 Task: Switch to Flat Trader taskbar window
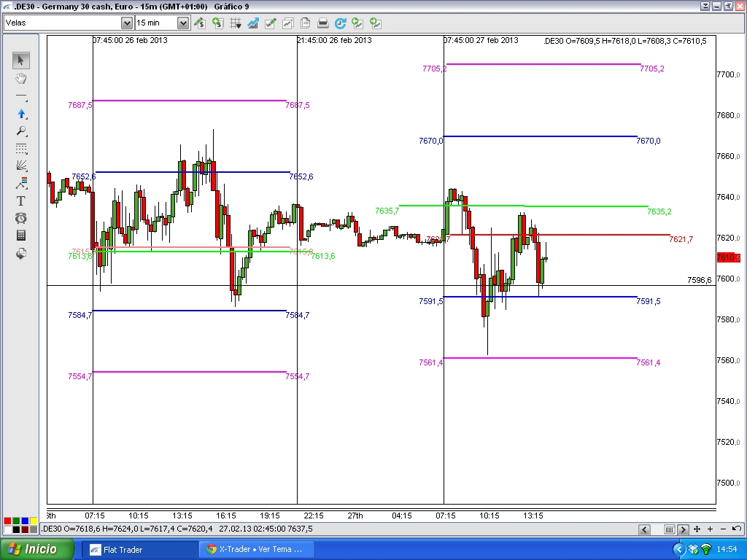[140, 550]
